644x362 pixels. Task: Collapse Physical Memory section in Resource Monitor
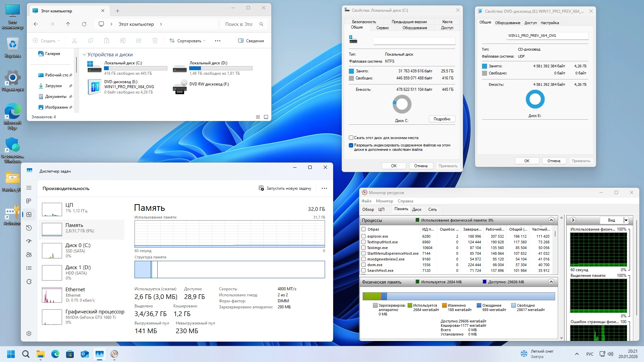pos(551,282)
